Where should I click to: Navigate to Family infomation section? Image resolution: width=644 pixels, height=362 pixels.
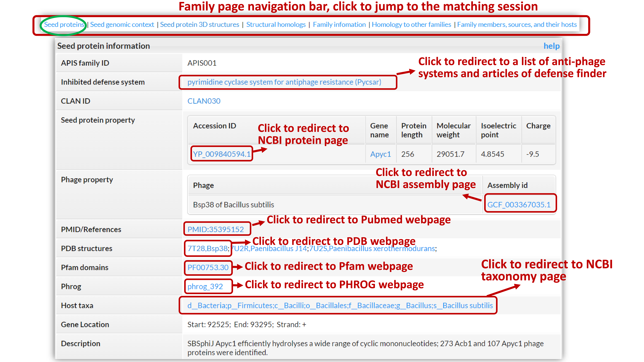[x=339, y=25]
